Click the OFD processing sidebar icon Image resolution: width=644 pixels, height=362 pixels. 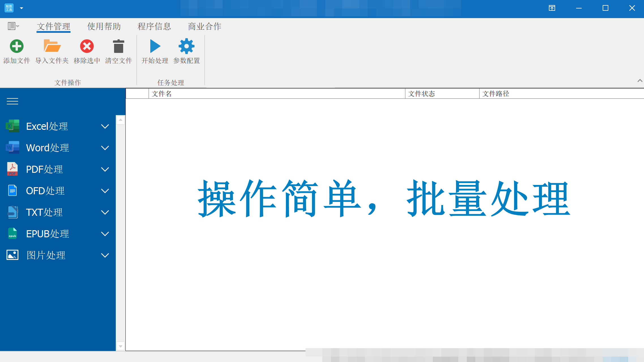pyautogui.click(x=12, y=191)
